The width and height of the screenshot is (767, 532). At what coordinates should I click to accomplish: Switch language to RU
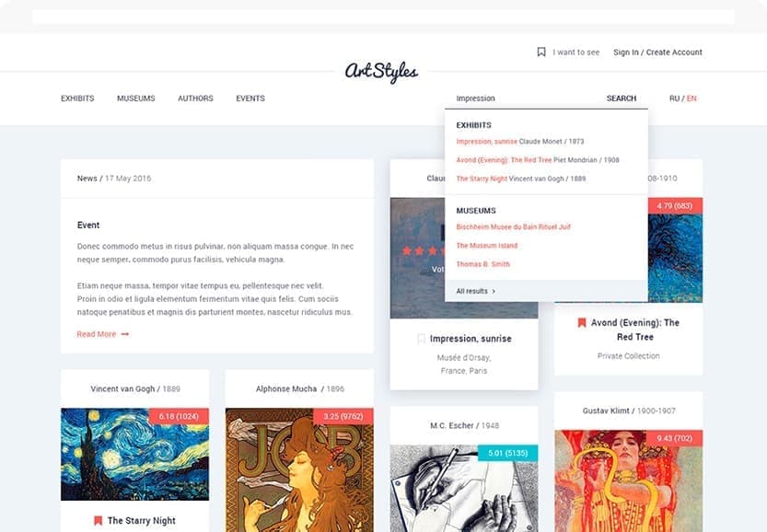point(674,98)
